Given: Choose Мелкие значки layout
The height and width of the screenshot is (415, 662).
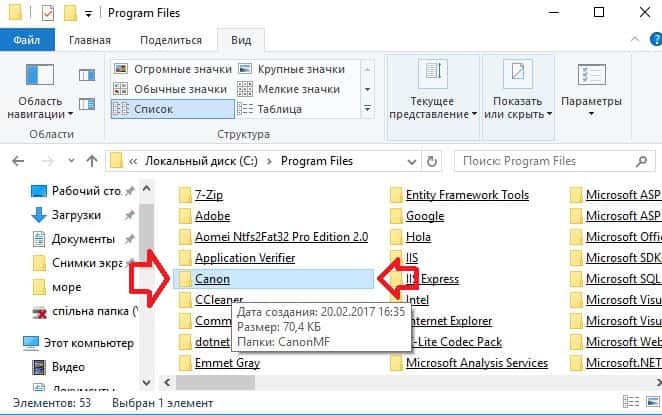Looking at the screenshot, I should pos(291,89).
